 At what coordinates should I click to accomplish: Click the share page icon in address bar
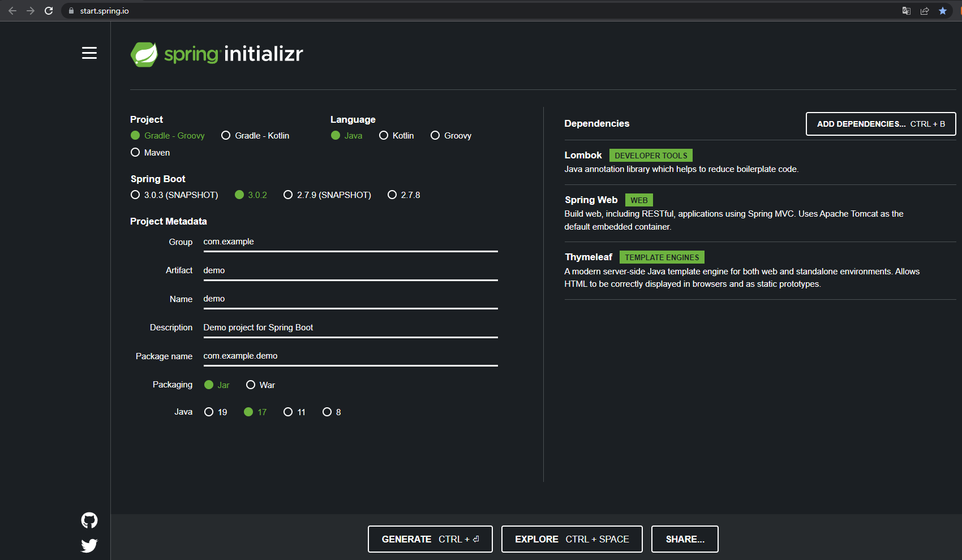pyautogui.click(x=925, y=11)
